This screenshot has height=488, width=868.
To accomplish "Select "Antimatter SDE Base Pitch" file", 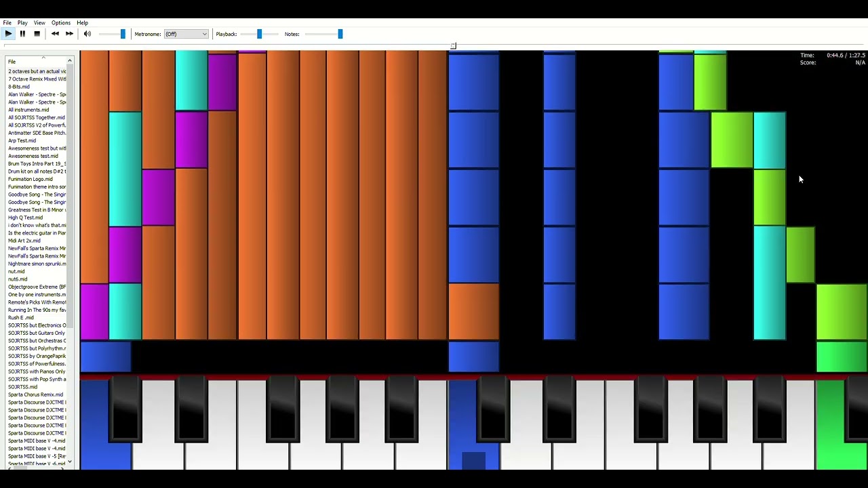I will (x=37, y=133).
